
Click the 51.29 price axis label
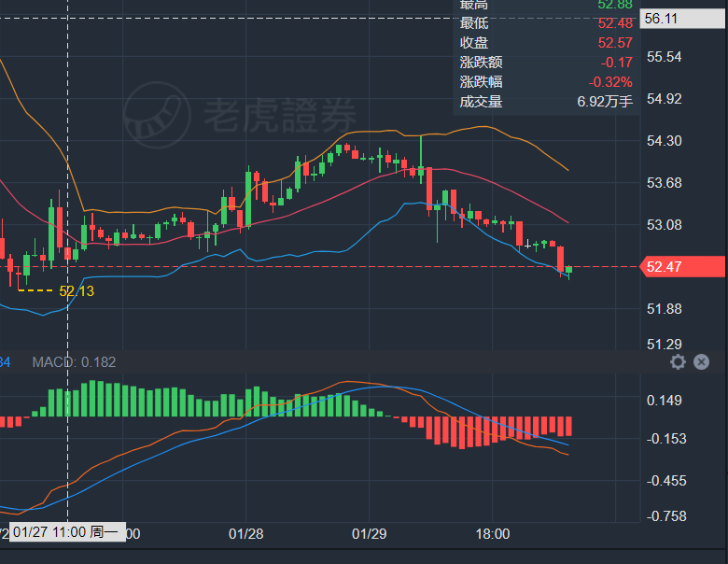coord(665,345)
